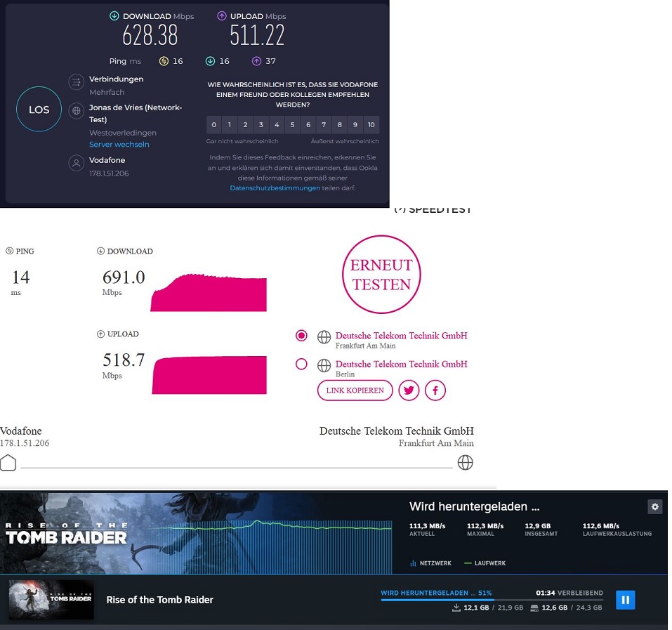Click the LAUFWERK legend line icon
The height and width of the screenshot is (630, 672).
tap(468, 563)
